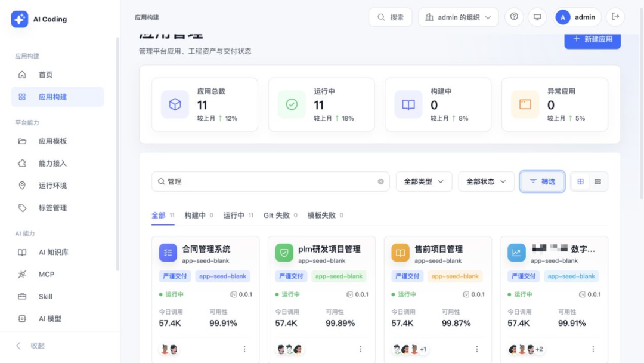The height and width of the screenshot is (363, 644).
Task: Click the 应用总数 cube icon
Action: [175, 104]
